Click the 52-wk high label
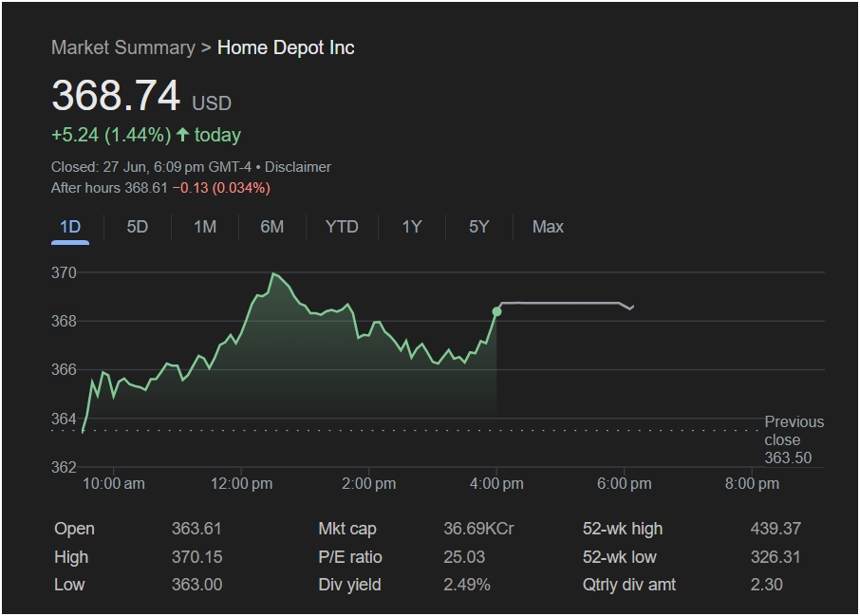Viewport: 860px width, 616px height. (623, 529)
